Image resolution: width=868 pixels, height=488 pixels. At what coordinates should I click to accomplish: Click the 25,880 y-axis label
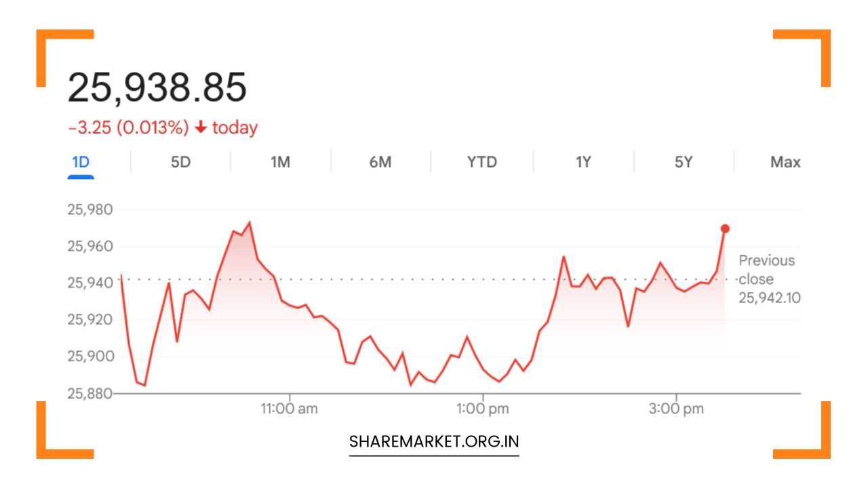pos(90,393)
